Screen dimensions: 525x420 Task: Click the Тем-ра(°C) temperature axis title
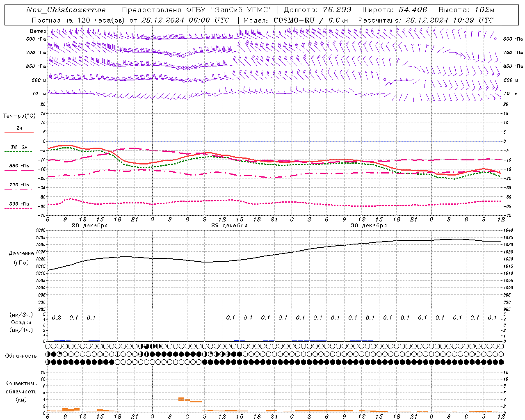pos(19,116)
